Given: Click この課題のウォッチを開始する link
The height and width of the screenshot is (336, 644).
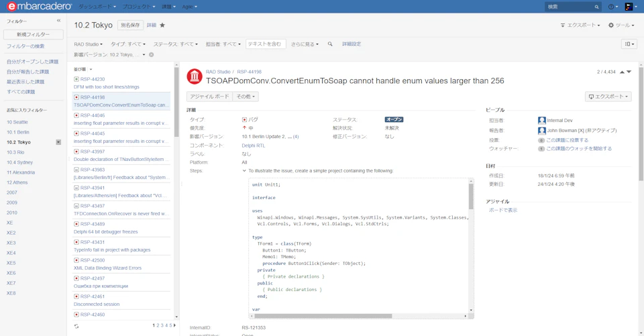Looking at the screenshot, I should (579, 149).
